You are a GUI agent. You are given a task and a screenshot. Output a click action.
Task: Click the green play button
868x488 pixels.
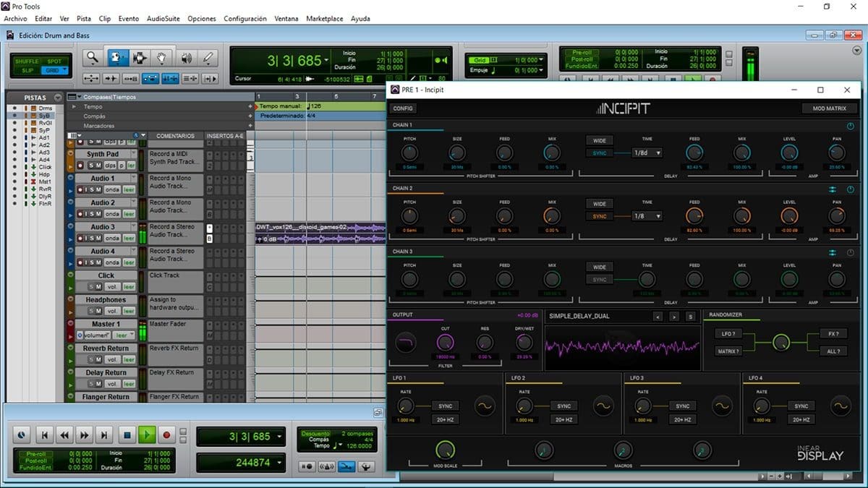point(147,435)
